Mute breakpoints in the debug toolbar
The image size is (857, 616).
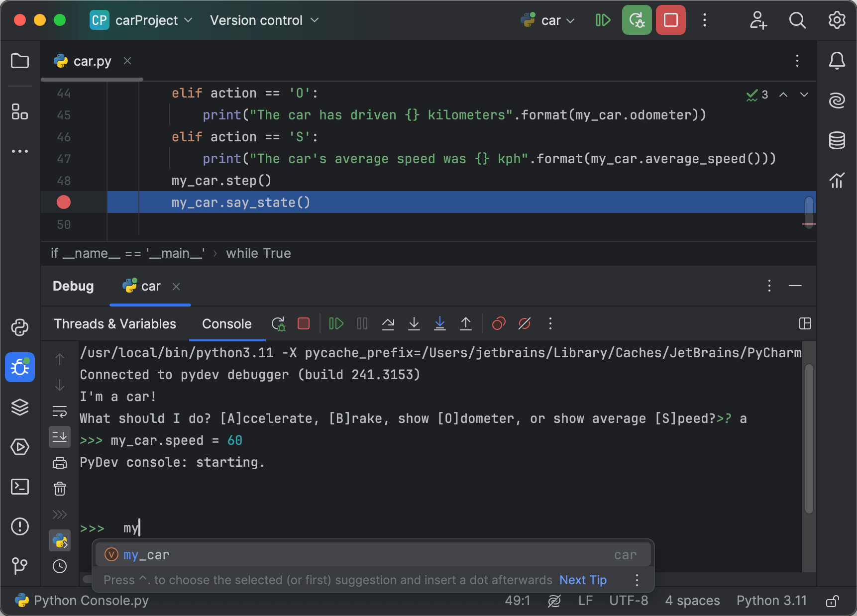coord(525,323)
